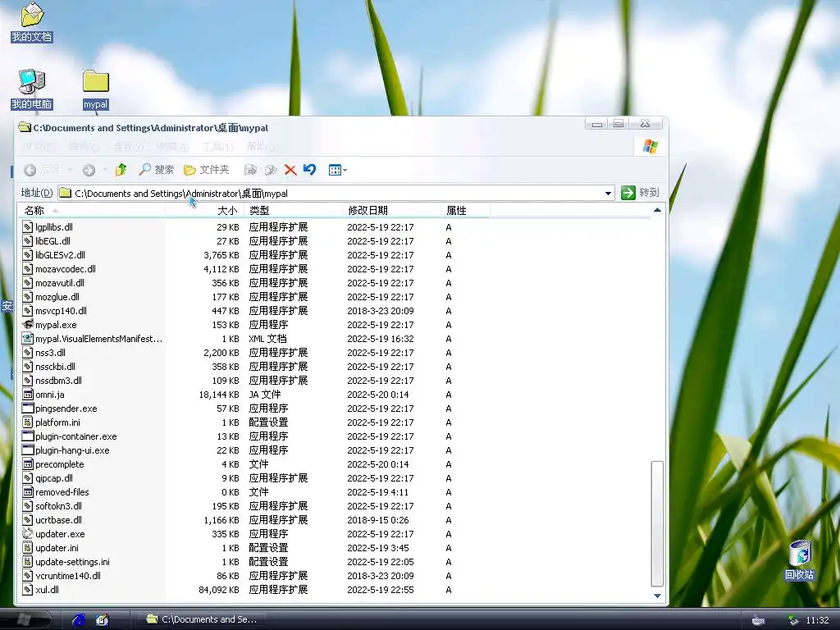Select the file named removed-files
This screenshot has width=840, height=630.
pyautogui.click(x=62, y=492)
